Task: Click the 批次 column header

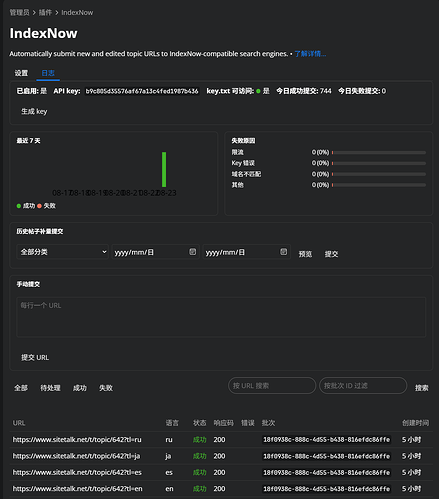Action: coord(269,423)
